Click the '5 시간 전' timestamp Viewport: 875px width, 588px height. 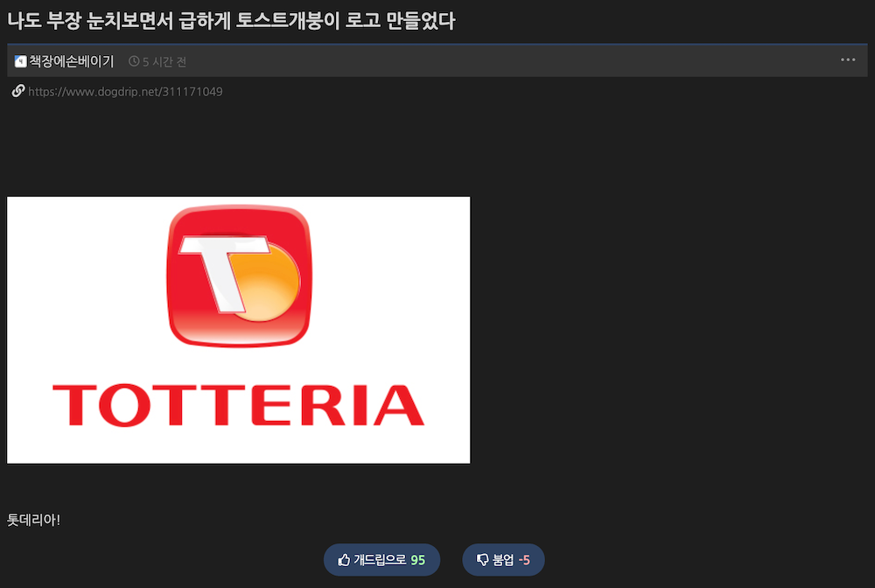(164, 62)
